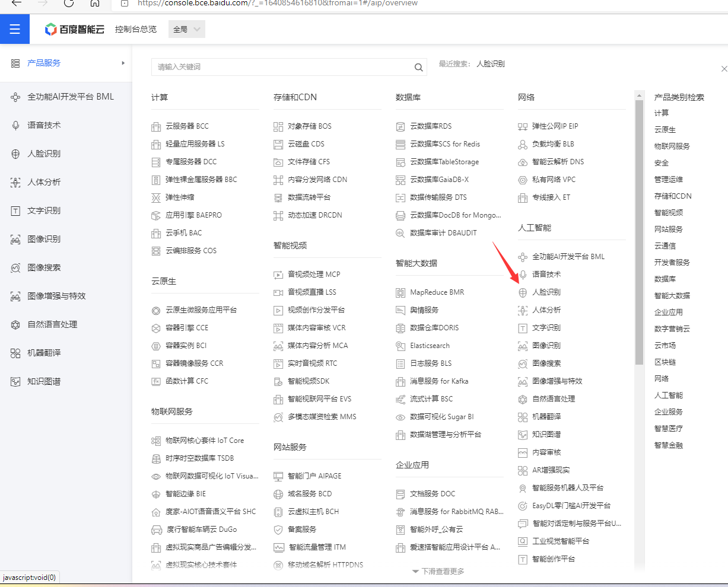728x587 pixels.
Task: Open 私有网络 VPC link
Action: tap(554, 180)
